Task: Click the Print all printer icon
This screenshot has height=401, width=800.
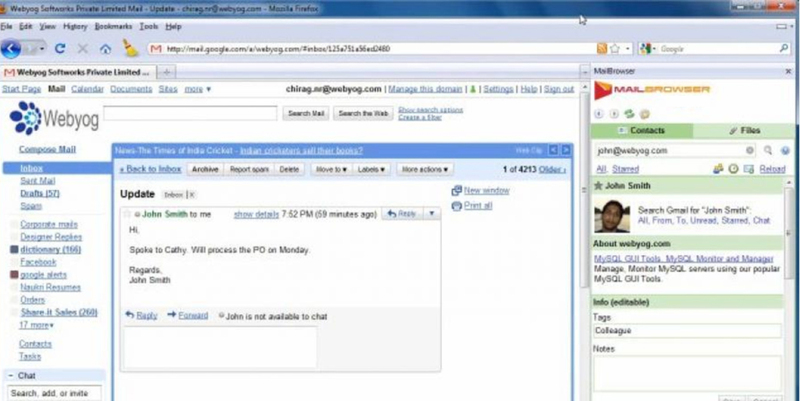Action: point(457,206)
